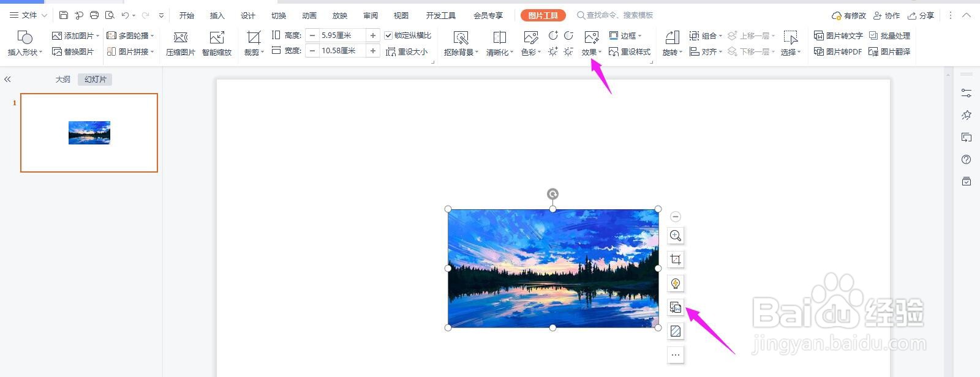Screen dimensions: 980x377
Task: Increase height with plus button
Action: coord(373,35)
